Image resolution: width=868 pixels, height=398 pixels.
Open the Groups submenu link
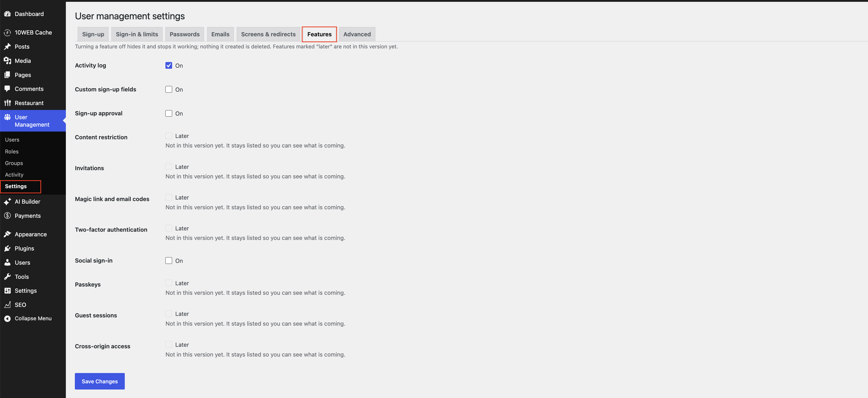point(14,163)
